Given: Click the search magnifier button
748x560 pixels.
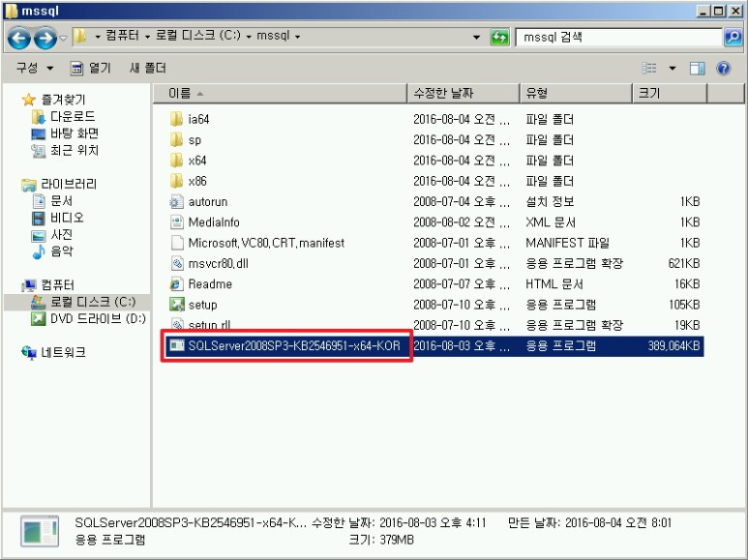Looking at the screenshot, I should coord(733,37).
